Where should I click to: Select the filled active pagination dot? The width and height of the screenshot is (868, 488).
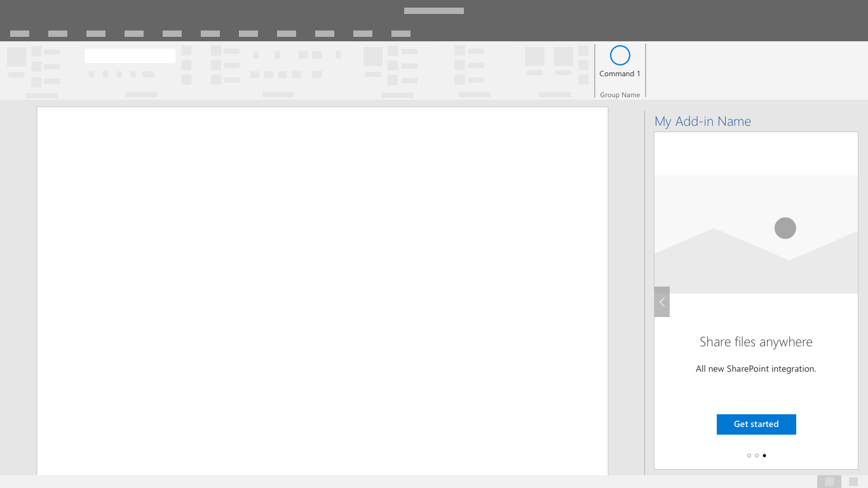[764, 456]
